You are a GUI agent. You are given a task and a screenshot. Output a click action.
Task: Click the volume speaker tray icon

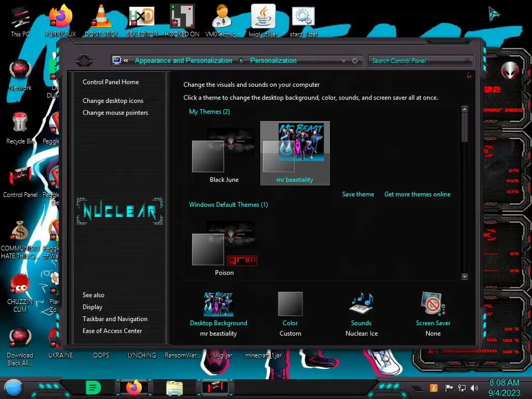pyautogui.click(x=474, y=388)
